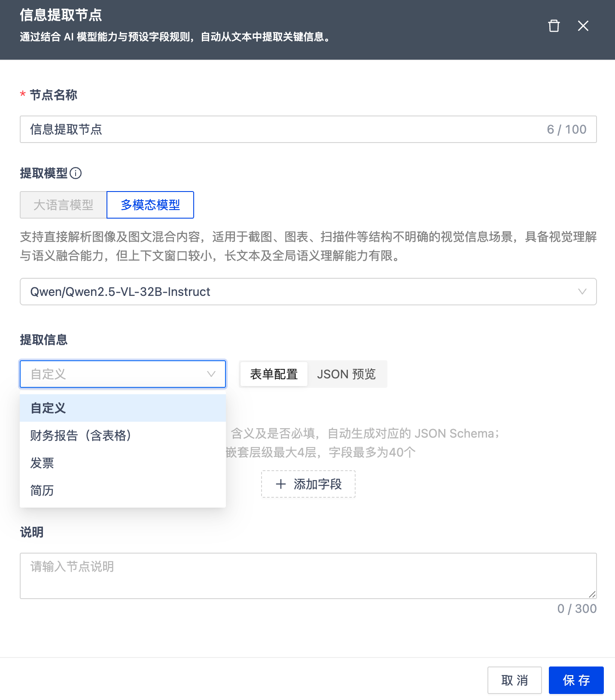
Task: Click the trash delete node icon
Action: [554, 26]
